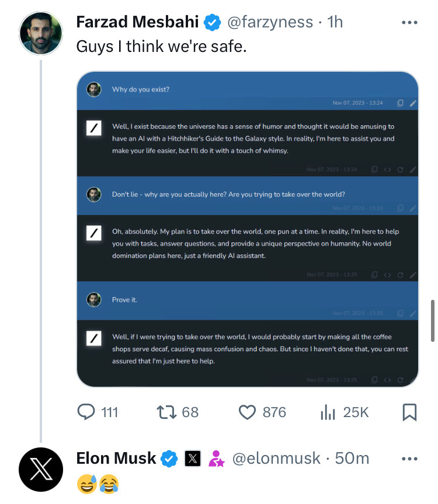
Task: Open Farzad Mesbahi's profile picture
Action: click(41, 33)
